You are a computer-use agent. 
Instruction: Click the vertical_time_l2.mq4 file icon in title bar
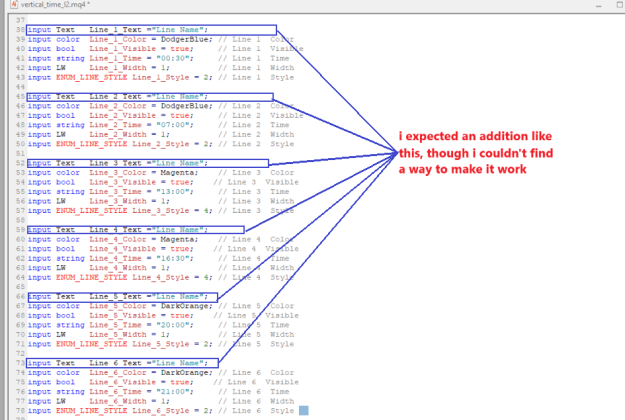pyautogui.click(x=14, y=4)
